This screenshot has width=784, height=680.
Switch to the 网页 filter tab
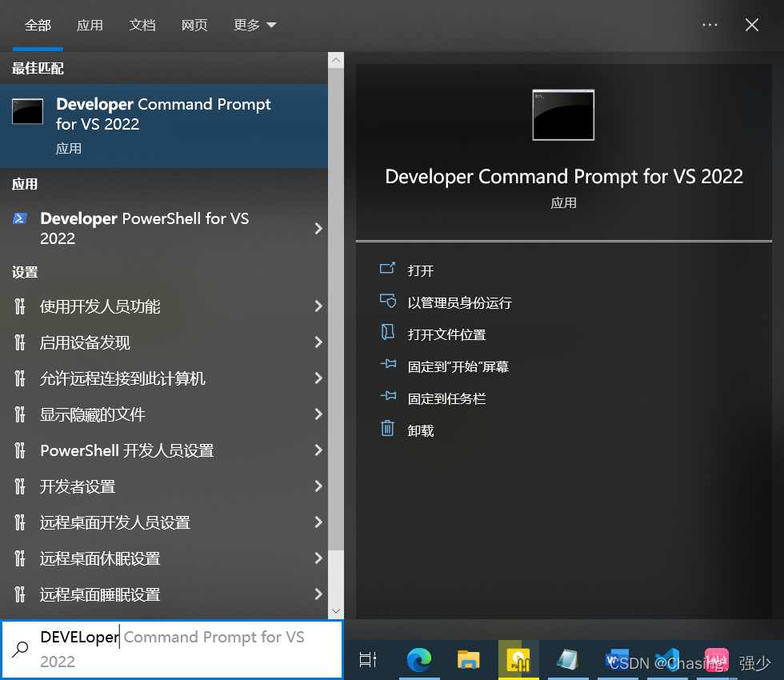pyautogui.click(x=194, y=25)
